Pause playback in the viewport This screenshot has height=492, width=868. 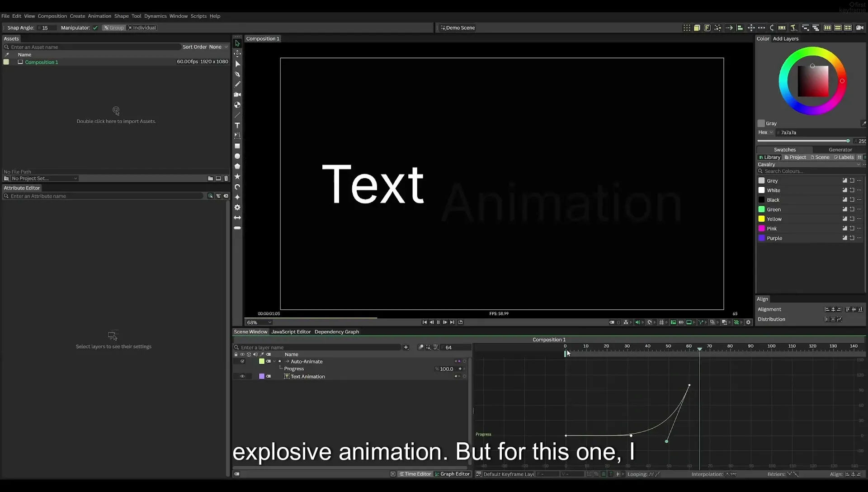point(438,322)
